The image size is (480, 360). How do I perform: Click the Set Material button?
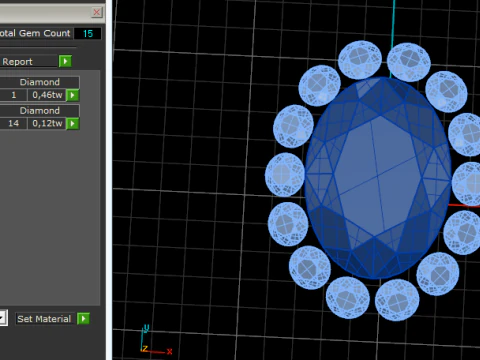pos(45,319)
